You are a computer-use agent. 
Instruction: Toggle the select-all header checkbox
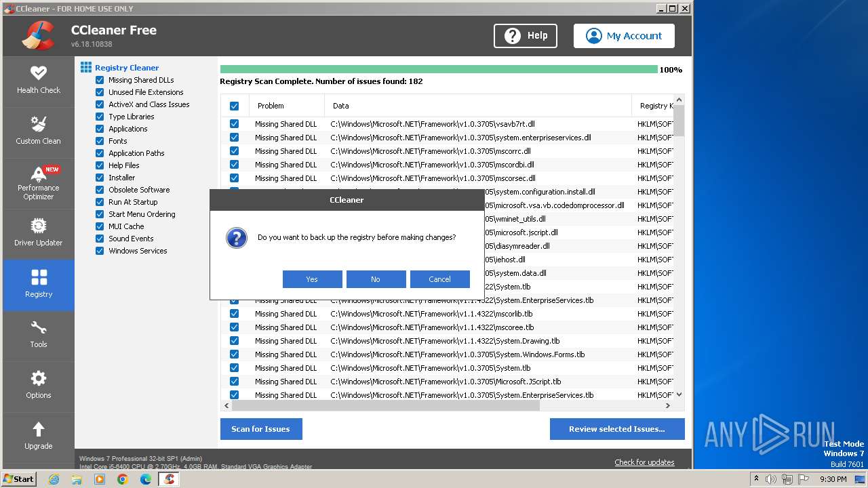(x=234, y=106)
